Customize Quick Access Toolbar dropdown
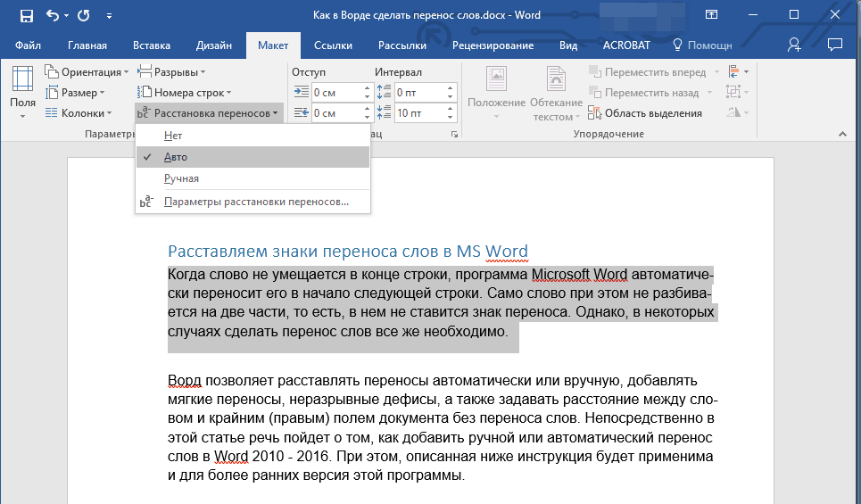861x504 pixels. [109, 16]
